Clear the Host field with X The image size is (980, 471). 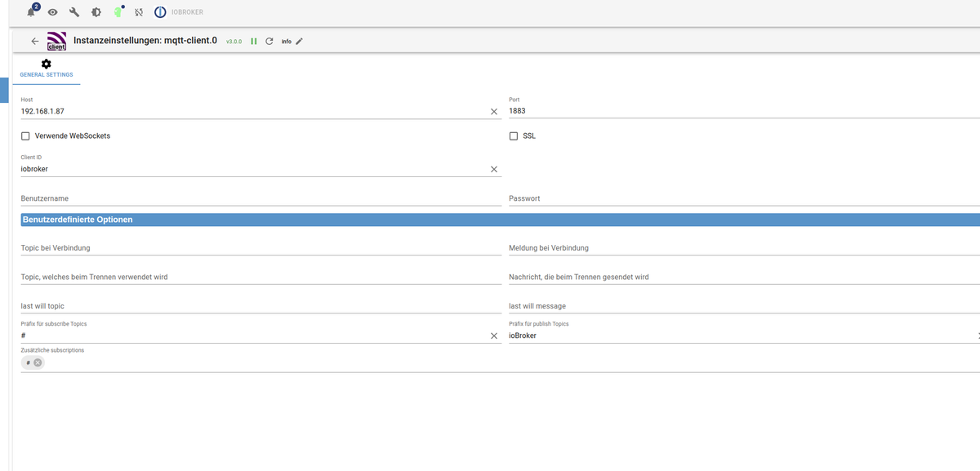(493, 111)
